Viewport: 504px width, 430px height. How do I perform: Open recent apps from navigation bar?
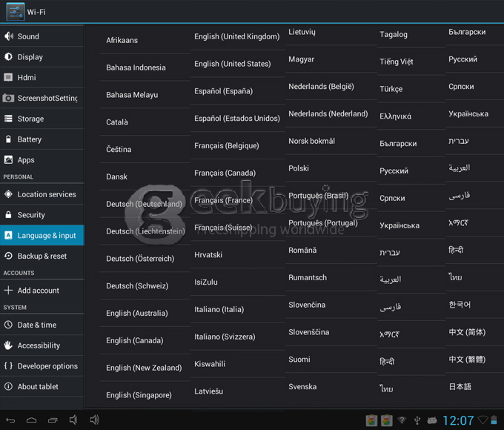[x=52, y=420]
